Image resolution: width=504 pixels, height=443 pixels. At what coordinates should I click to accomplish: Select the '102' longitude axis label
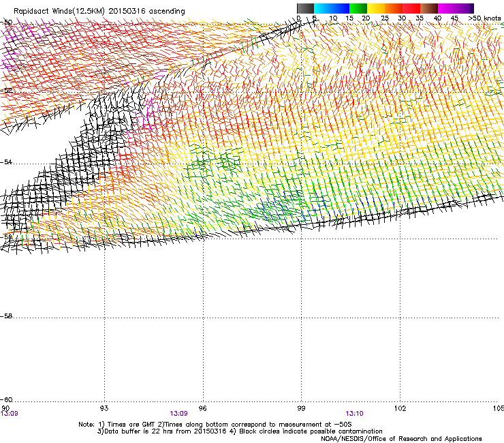[x=400, y=408]
